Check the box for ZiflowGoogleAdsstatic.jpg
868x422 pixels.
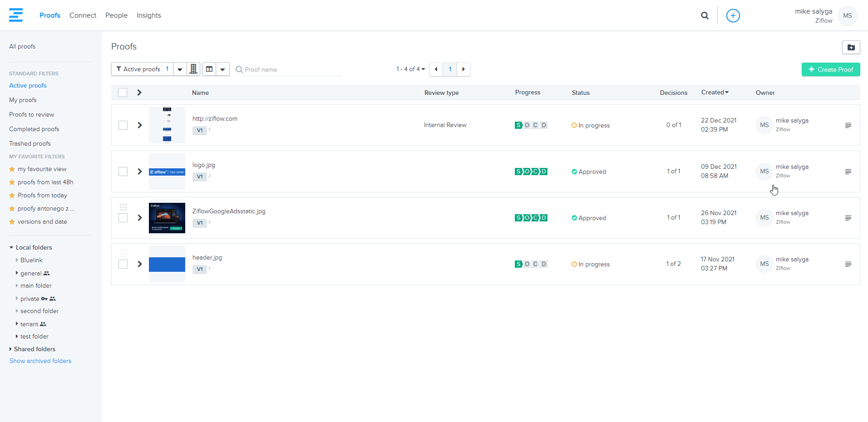pos(123,218)
